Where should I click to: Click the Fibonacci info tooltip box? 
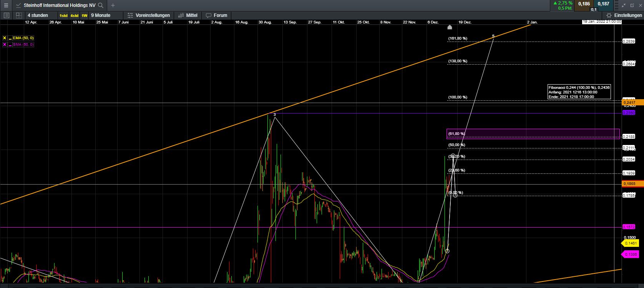pyautogui.click(x=579, y=92)
